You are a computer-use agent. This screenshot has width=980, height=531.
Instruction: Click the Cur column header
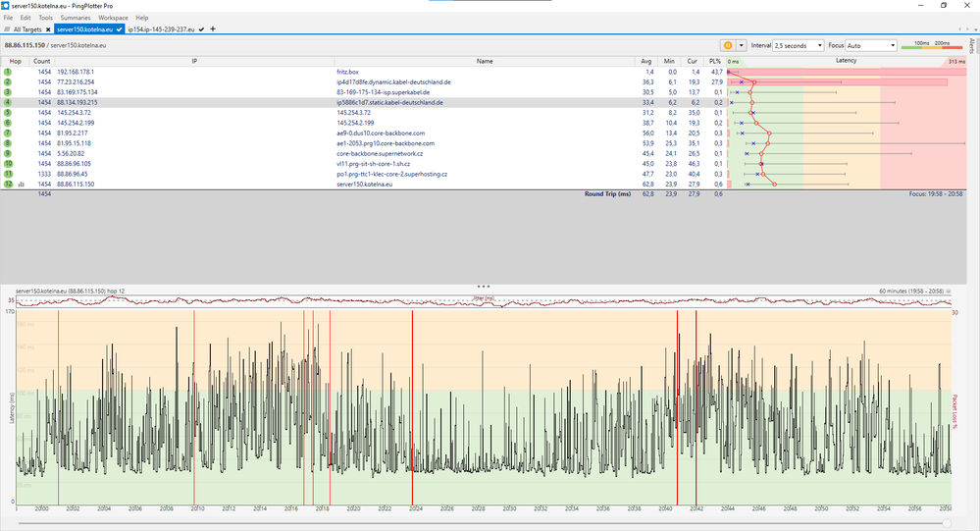click(x=692, y=61)
